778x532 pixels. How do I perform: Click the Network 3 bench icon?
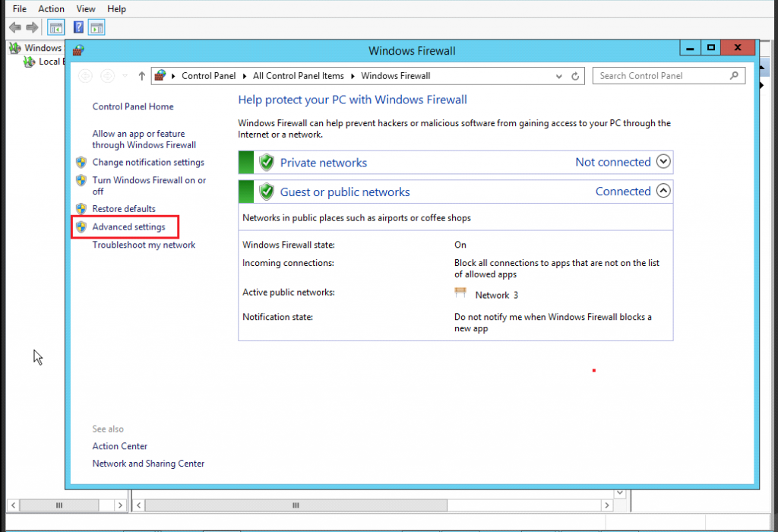460,293
